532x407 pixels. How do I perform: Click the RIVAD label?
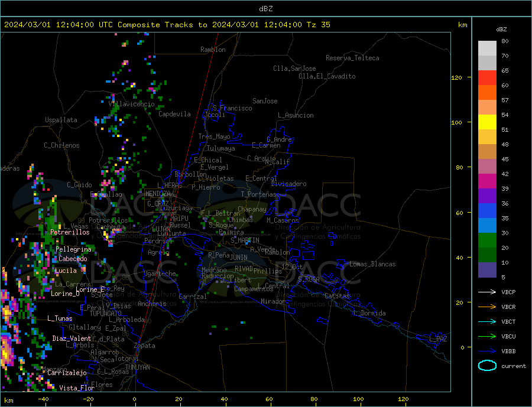point(244,269)
